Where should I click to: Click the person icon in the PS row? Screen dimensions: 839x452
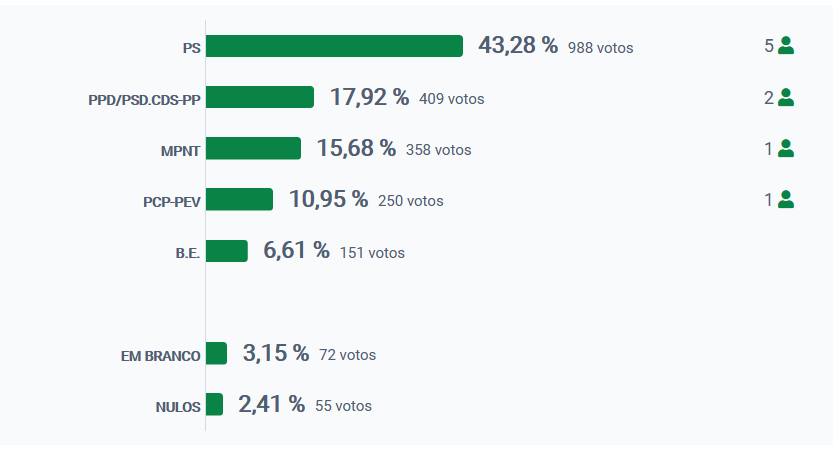coord(785,46)
